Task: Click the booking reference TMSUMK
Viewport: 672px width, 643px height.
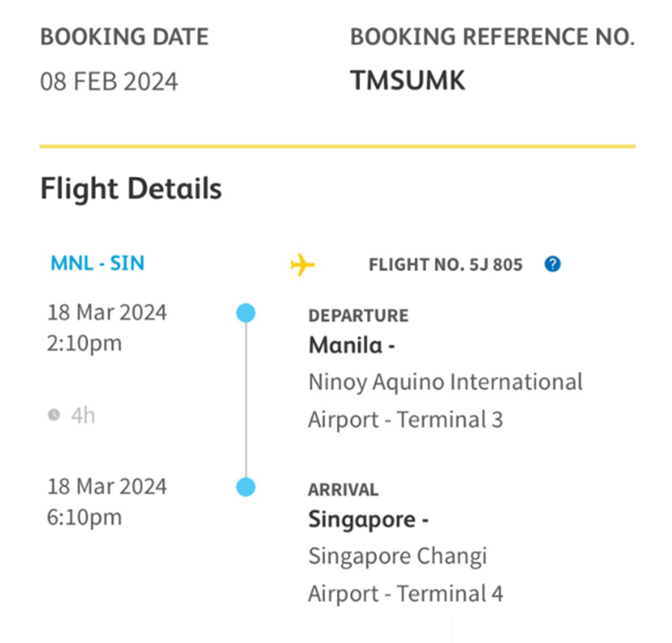Action: coord(407,81)
